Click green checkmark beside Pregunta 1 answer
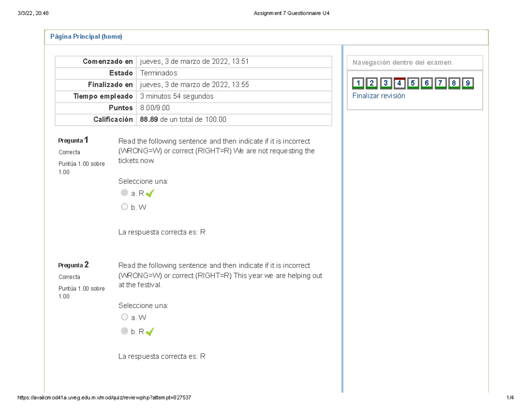The image size is (532, 411). [x=150, y=193]
